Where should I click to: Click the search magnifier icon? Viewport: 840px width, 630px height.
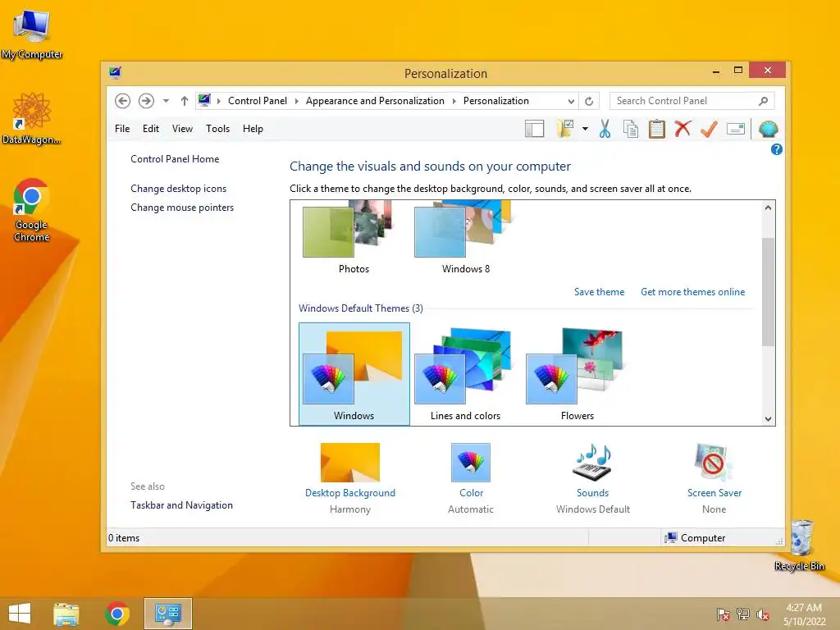(764, 101)
